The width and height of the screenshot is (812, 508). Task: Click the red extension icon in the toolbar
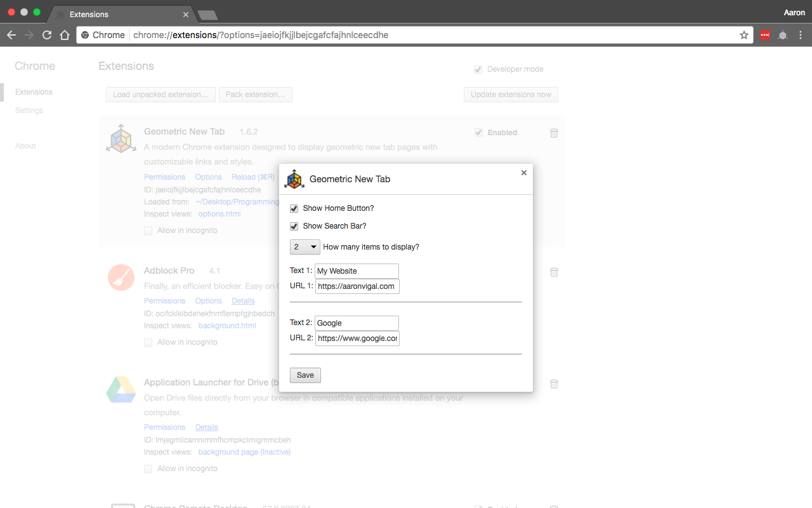click(x=765, y=35)
